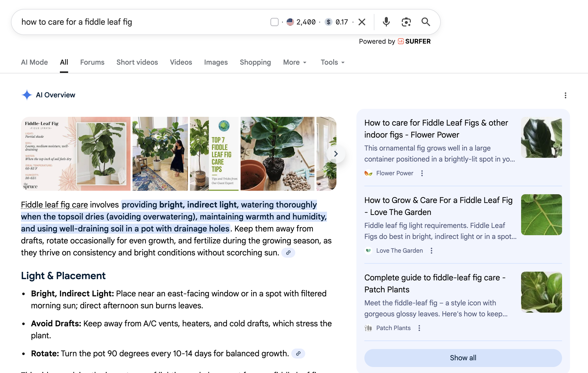Switch to the Shopping tab
The image size is (588, 373).
click(x=255, y=62)
